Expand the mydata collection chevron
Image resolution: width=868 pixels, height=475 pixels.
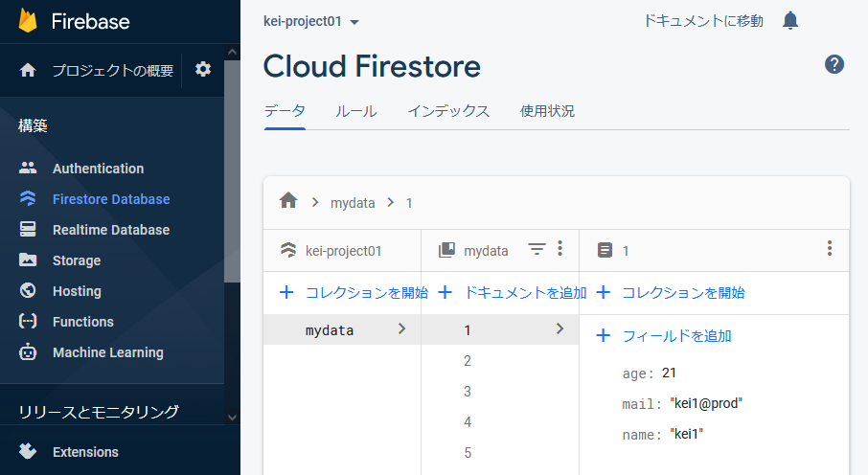[x=401, y=329]
